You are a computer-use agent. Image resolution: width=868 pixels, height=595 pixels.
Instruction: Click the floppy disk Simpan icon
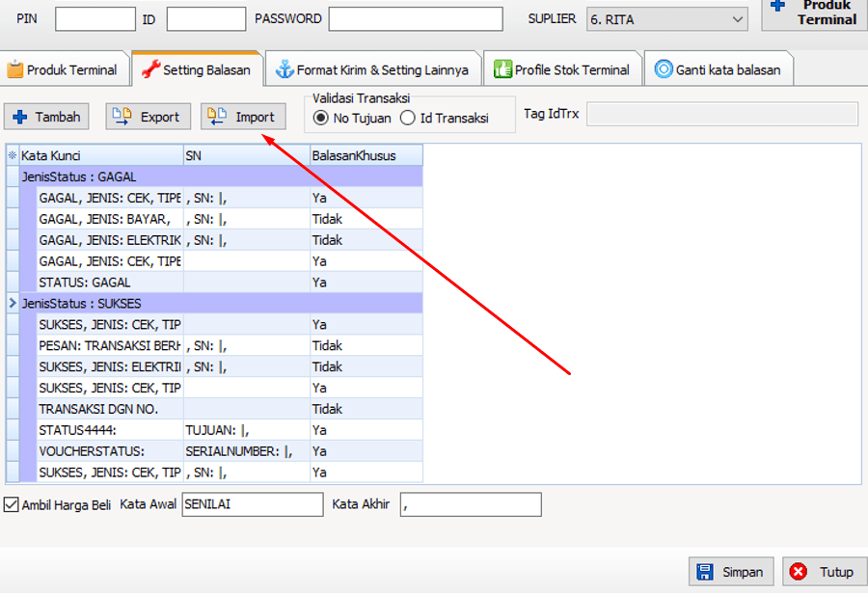[705, 572]
